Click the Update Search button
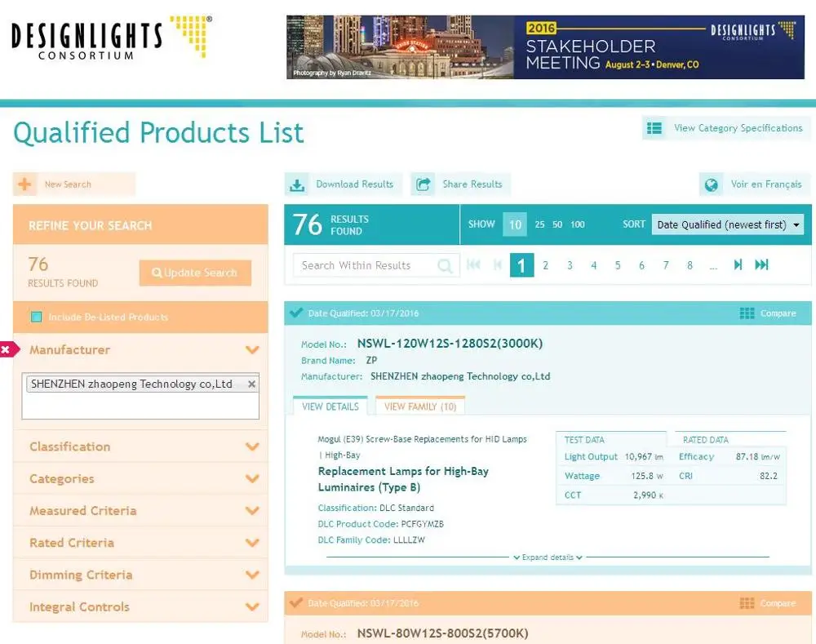The height and width of the screenshot is (644, 816). [x=195, y=273]
